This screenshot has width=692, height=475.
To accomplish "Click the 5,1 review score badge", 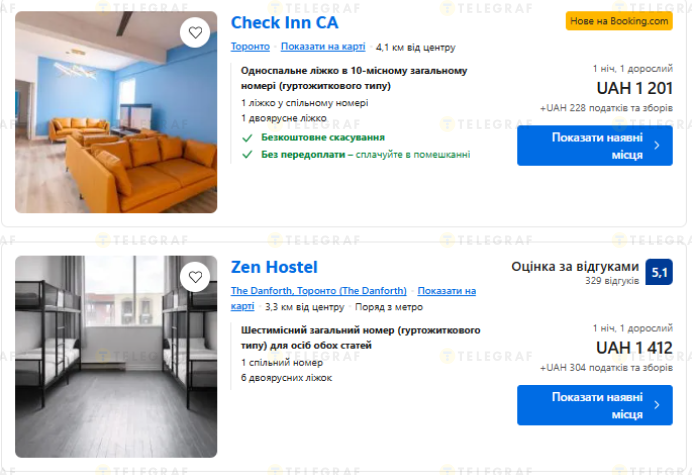I will [x=659, y=272].
